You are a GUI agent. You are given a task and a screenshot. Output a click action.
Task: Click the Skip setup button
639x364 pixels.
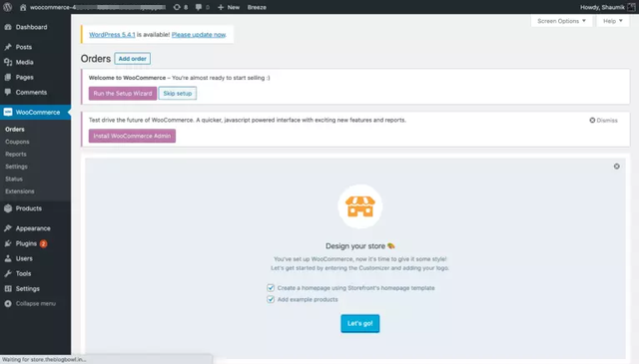178,93
